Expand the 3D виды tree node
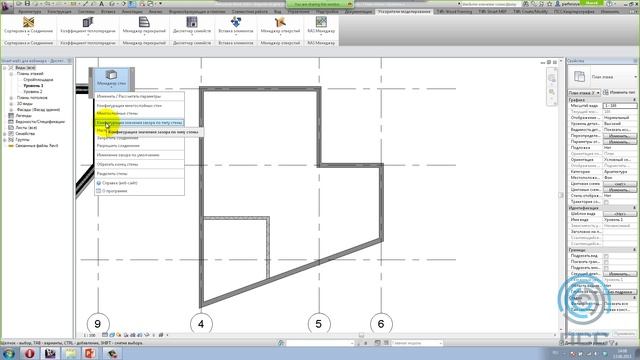The image size is (640, 360). coord(11,104)
